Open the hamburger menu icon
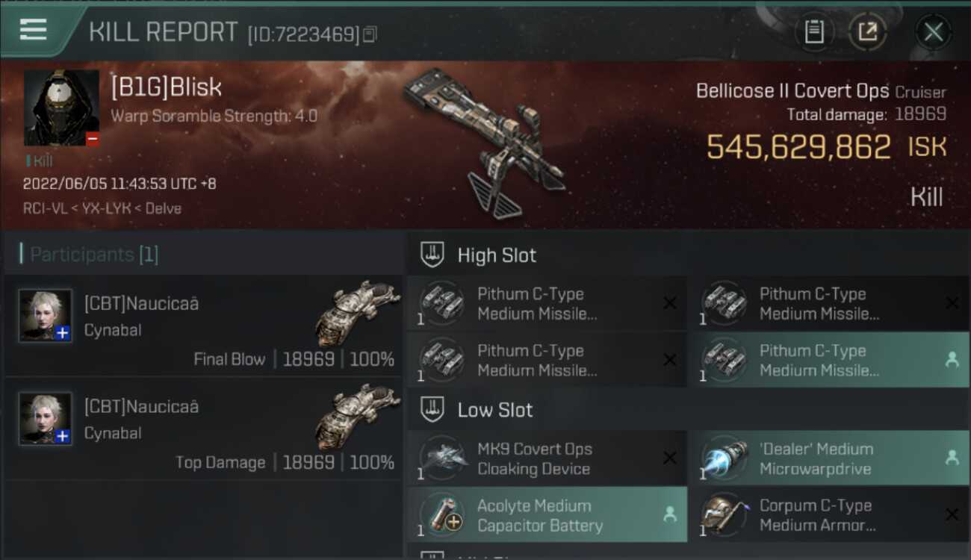This screenshot has height=560, width=971. (x=33, y=29)
